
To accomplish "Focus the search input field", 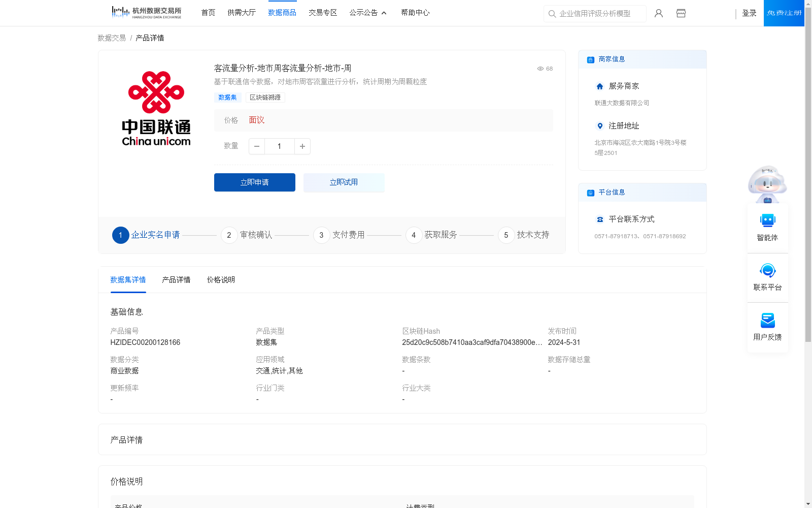I will (x=595, y=14).
